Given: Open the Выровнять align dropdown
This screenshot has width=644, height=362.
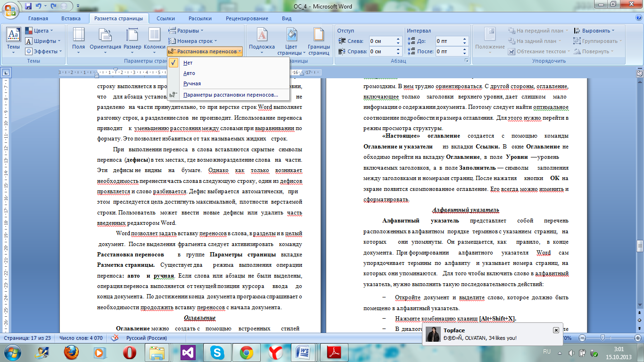Looking at the screenshot, I should [594, 31].
